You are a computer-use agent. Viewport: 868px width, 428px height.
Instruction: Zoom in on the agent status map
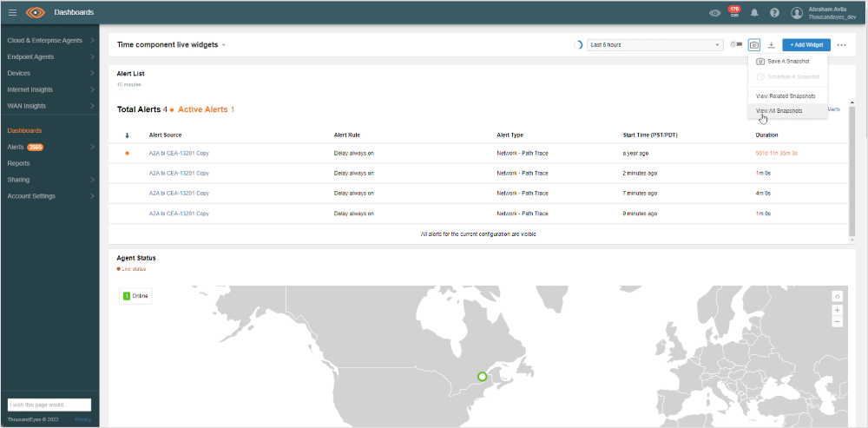pyautogui.click(x=837, y=310)
